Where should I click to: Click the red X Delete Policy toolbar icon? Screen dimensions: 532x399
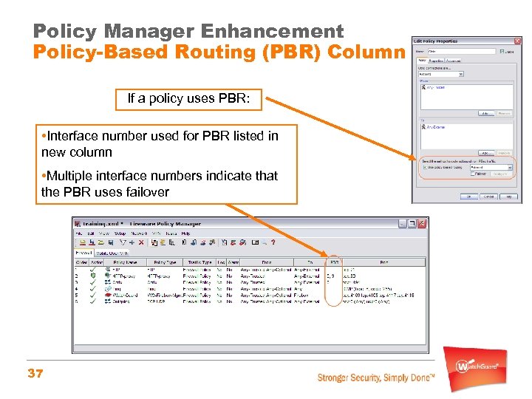[141, 242]
